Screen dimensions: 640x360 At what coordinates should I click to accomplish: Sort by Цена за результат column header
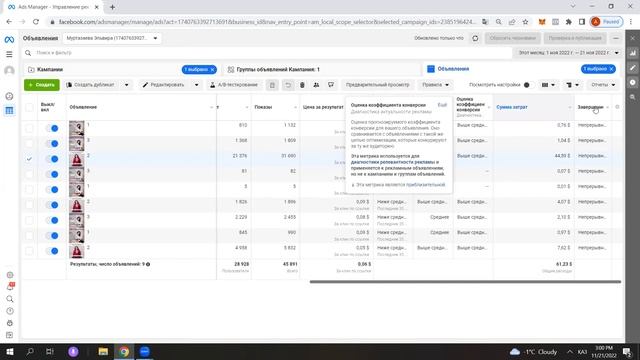tap(323, 107)
